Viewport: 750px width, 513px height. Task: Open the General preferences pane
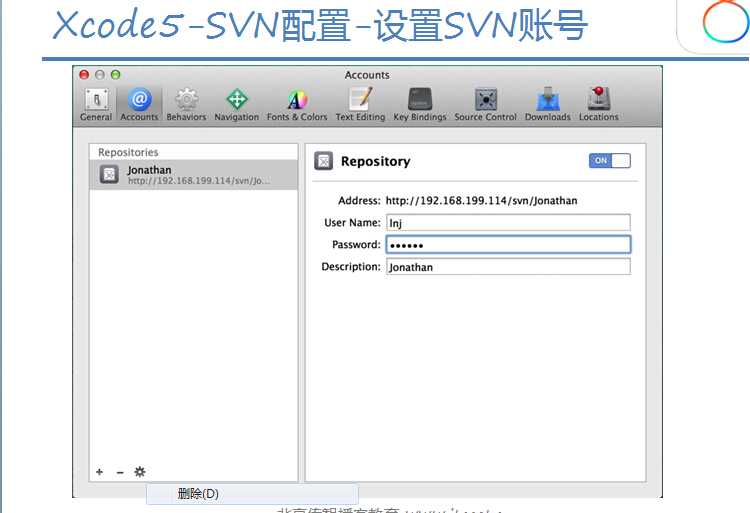(x=96, y=104)
